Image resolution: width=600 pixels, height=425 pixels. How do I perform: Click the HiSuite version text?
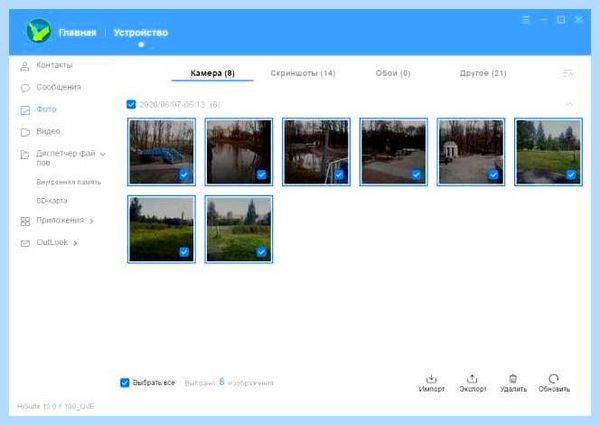(x=55, y=406)
